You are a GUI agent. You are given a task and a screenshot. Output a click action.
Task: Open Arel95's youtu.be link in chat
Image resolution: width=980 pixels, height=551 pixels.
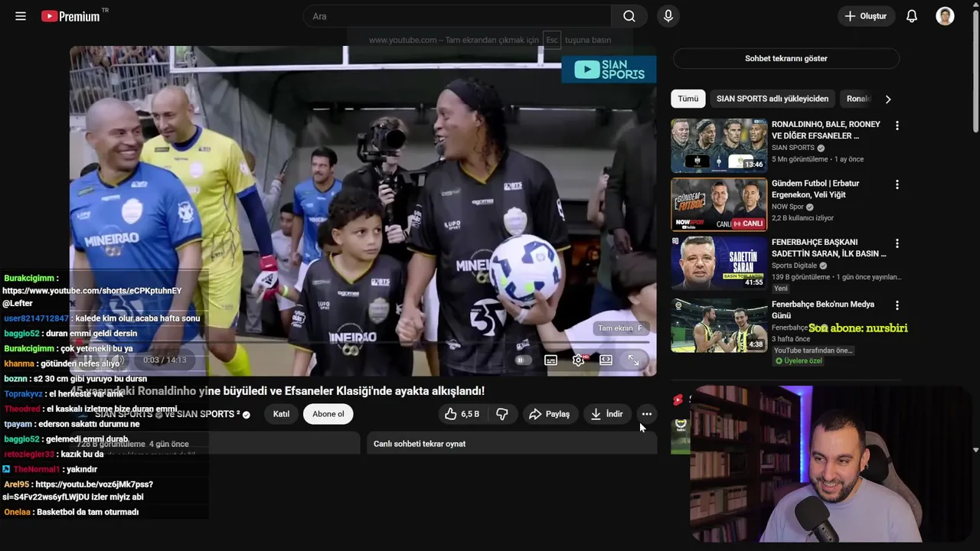coord(78,491)
